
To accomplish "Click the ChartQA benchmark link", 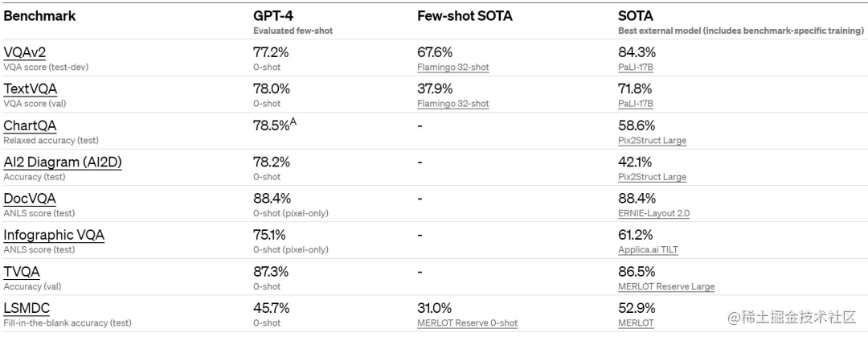I will [30, 125].
